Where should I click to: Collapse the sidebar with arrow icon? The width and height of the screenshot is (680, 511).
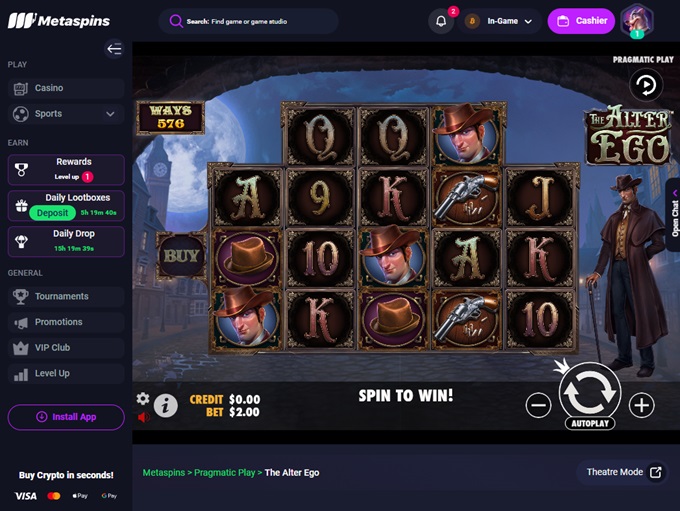coord(114,49)
